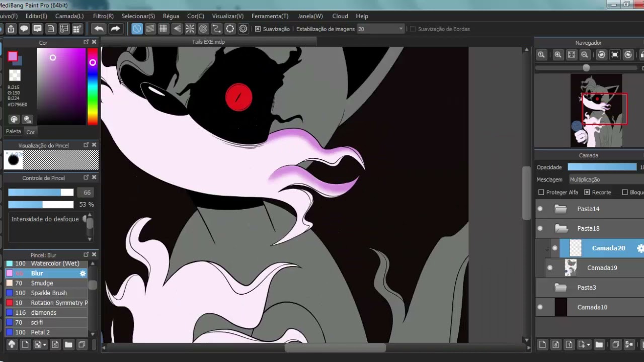Hide the Pasta14 folder layer

coord(540,209)
